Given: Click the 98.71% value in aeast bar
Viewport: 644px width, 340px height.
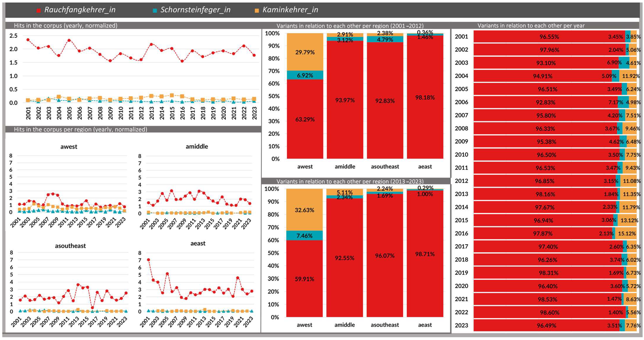Looking at the screenshot, I should tap(425, 254).
